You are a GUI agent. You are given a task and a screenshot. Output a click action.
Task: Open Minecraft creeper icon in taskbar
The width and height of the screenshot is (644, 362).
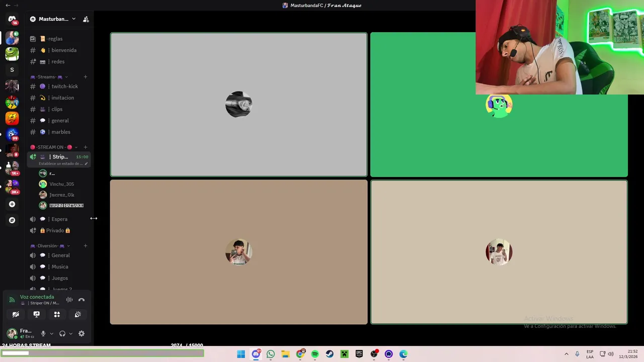click(344, 354)
